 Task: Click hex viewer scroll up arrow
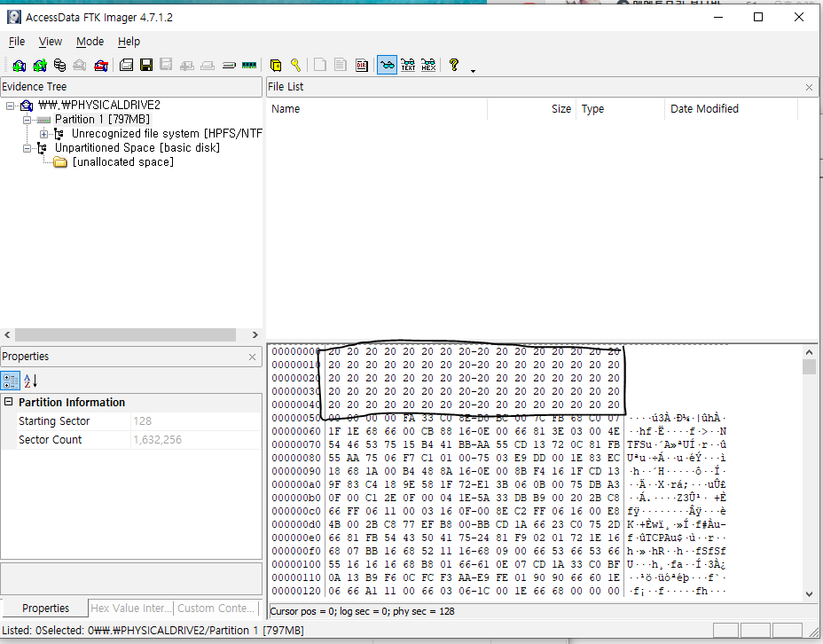809,352
